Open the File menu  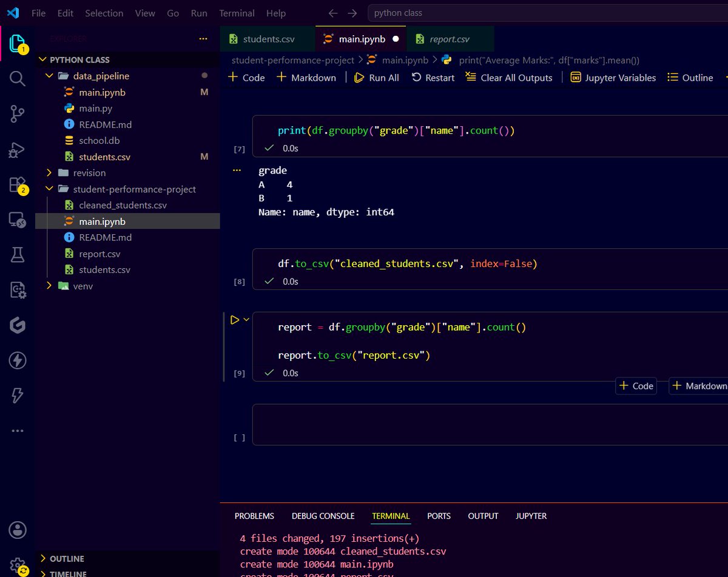coord(38,13)
